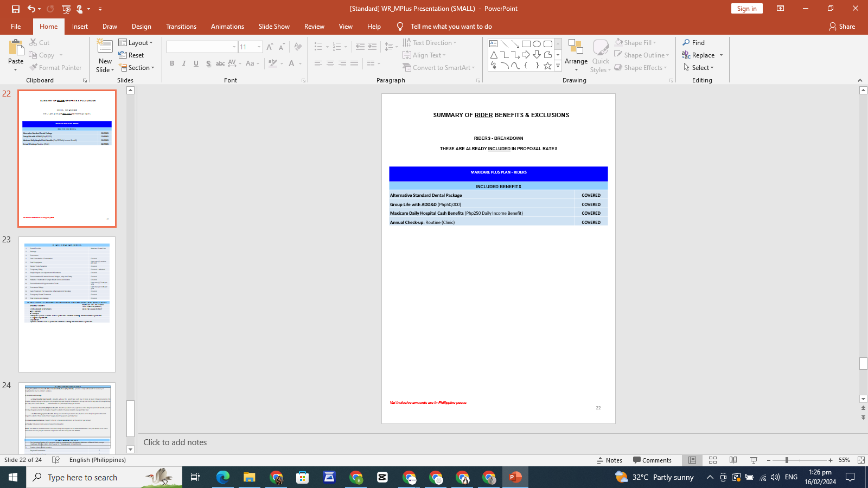Click the New Slide icon
Image resolution: width=868 pixels, height=488 pixels.
pos(105,49)
